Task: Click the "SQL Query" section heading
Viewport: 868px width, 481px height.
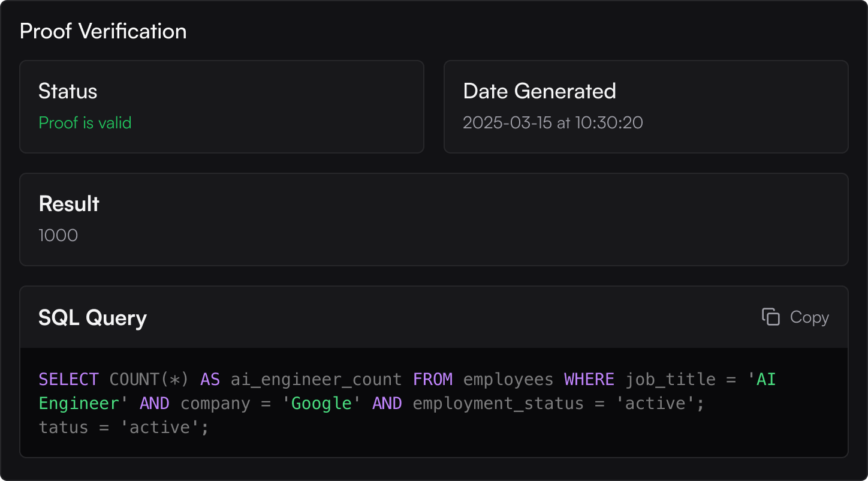Action: [x=92, y=318]
